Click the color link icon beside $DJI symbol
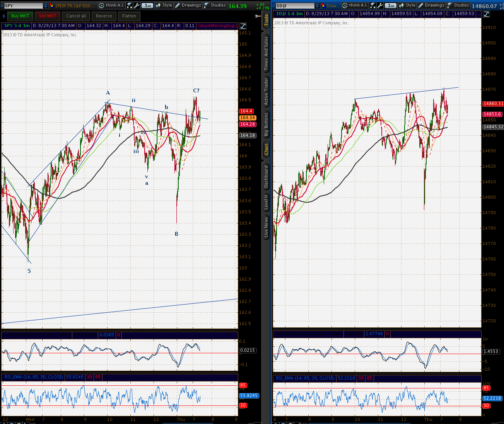504x424 pixels. point(323,6)
